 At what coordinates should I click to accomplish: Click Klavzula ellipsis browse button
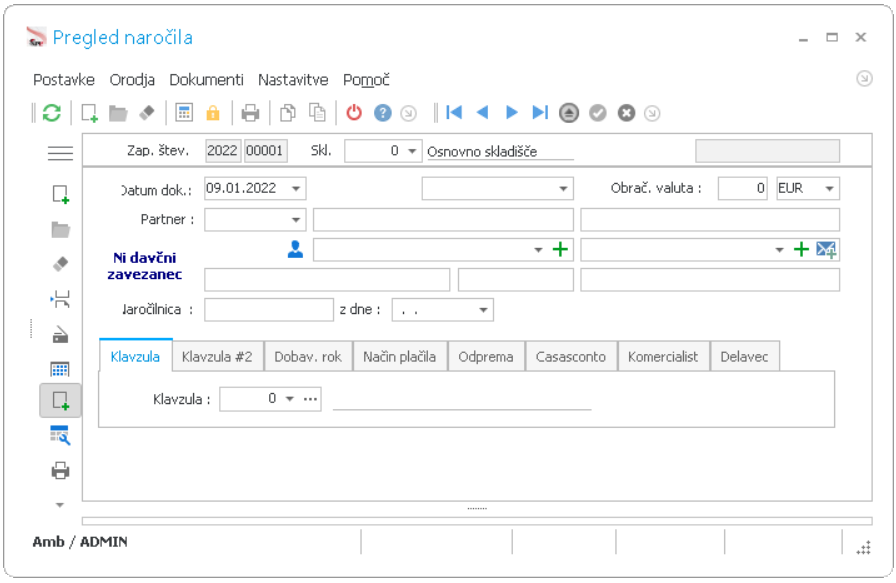click(x=310, y=399)
